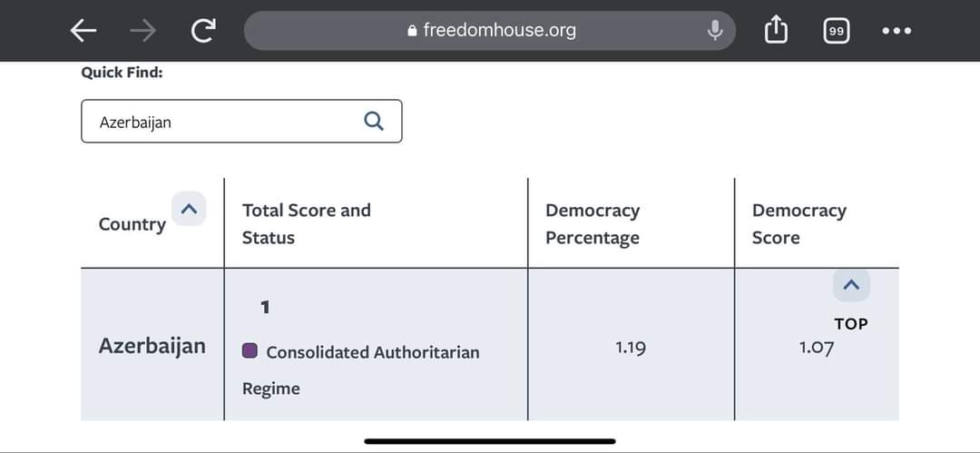Viewport: 980px width, 453px height.
Task: Sort by Country using the chevron
Action: (189, 210)
